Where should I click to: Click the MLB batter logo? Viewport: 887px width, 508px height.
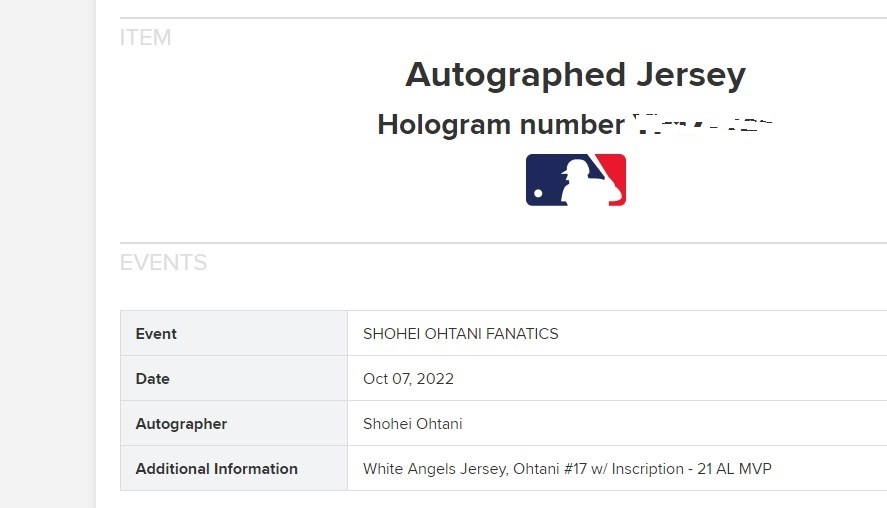pos(576,180)
